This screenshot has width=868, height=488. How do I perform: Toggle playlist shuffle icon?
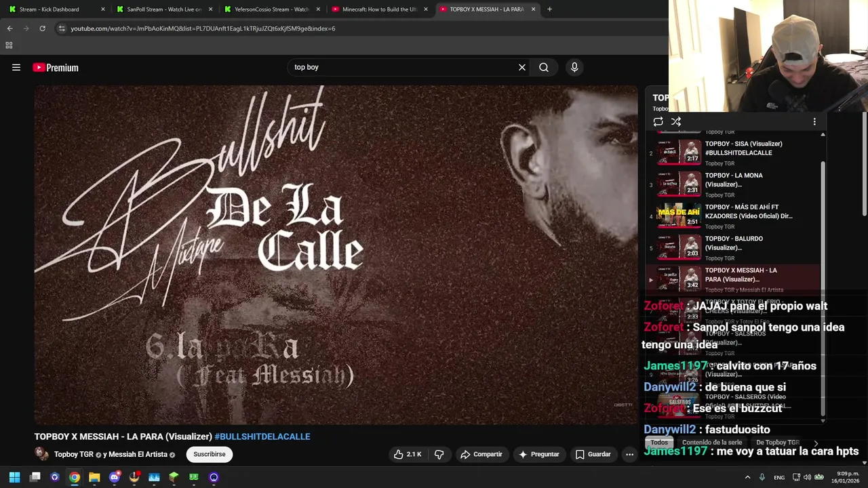[x=676, y=121]
